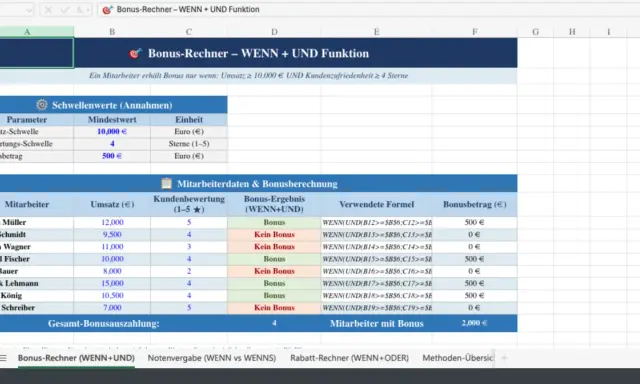Select 'Kein Bonus' result in Schmidt row
640x384 pixels.
pos(274,235)
